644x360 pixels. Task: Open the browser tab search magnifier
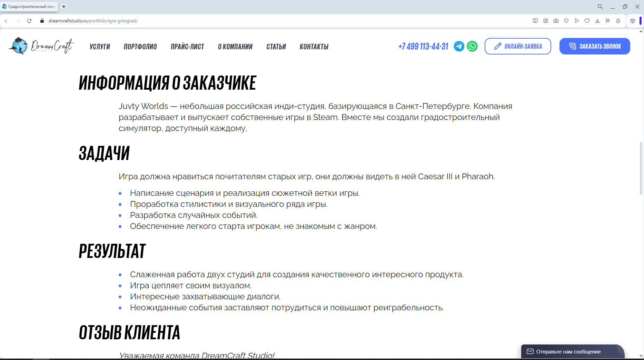pyautogui.click(x=600, y=7)
